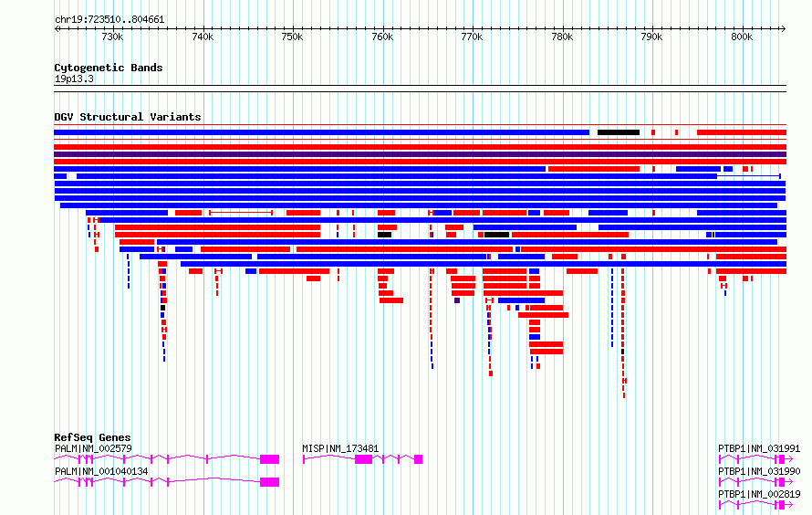Open the PTBP1|NM_031991 gene label
This screenshot has width=812, height=515.
pos(759,448)
